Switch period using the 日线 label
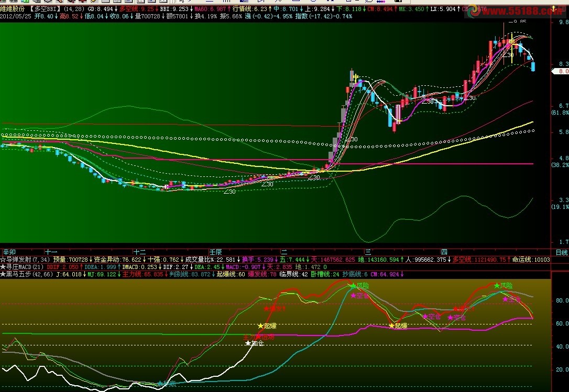The image size is (569, 392). pos(561,252)
